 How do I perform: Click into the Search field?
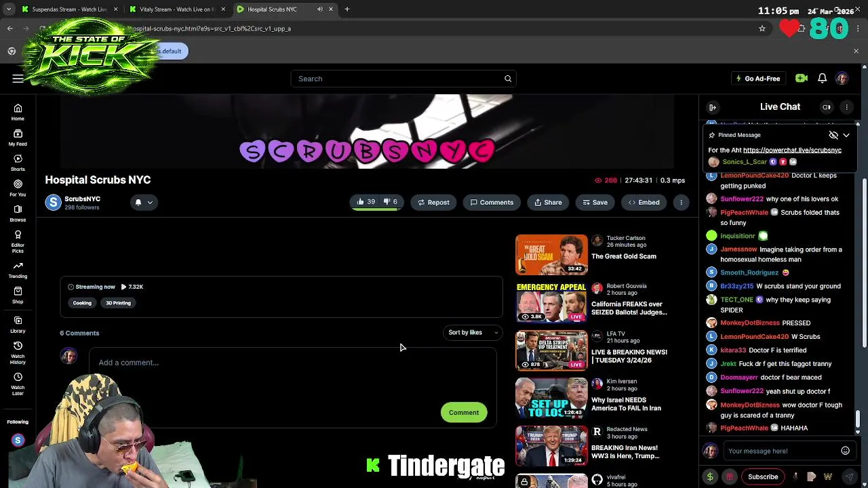403,79
